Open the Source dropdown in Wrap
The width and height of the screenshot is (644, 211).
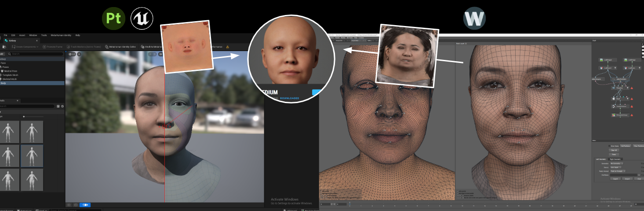click(616, 167)
